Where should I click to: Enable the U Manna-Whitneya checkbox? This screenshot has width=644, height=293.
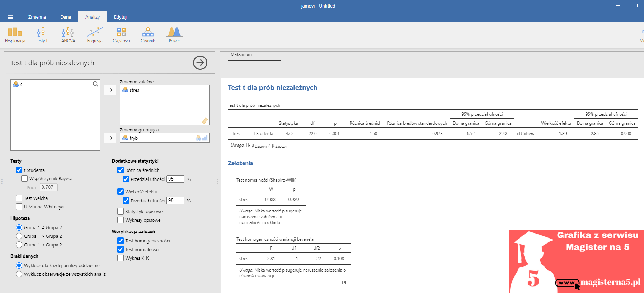pyautogui.click(x=19, y=207)
